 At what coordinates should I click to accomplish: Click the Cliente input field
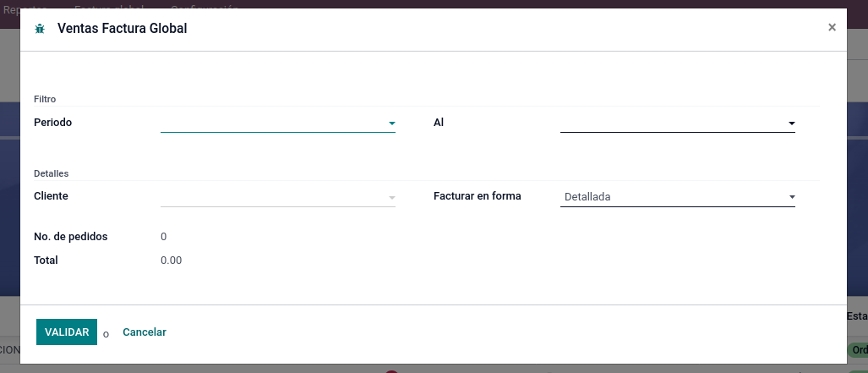click(x=272, y=197)
